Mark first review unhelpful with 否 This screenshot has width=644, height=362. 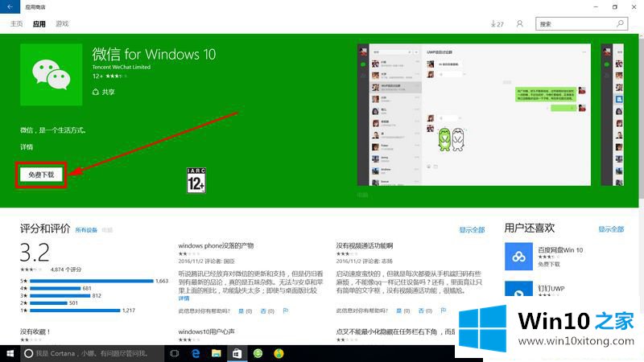click(x=267, y=311)
